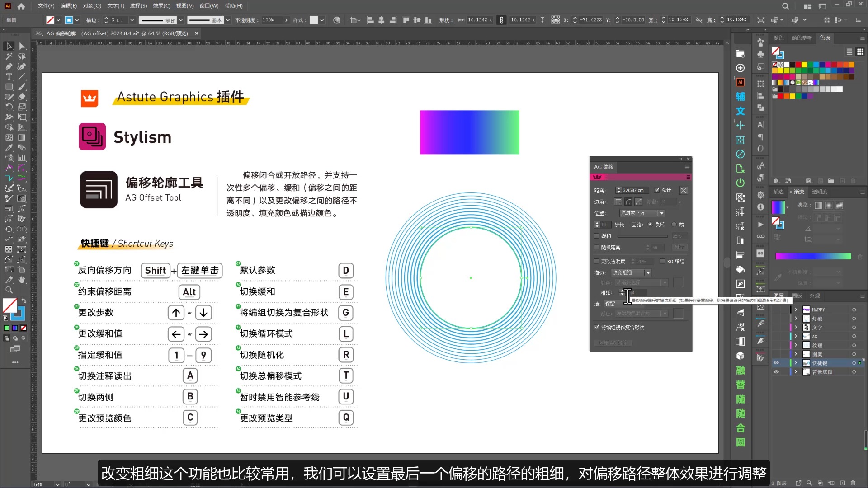Open the 效果(C) menu
Screen dimensions: 868x488
pos(161,6)
